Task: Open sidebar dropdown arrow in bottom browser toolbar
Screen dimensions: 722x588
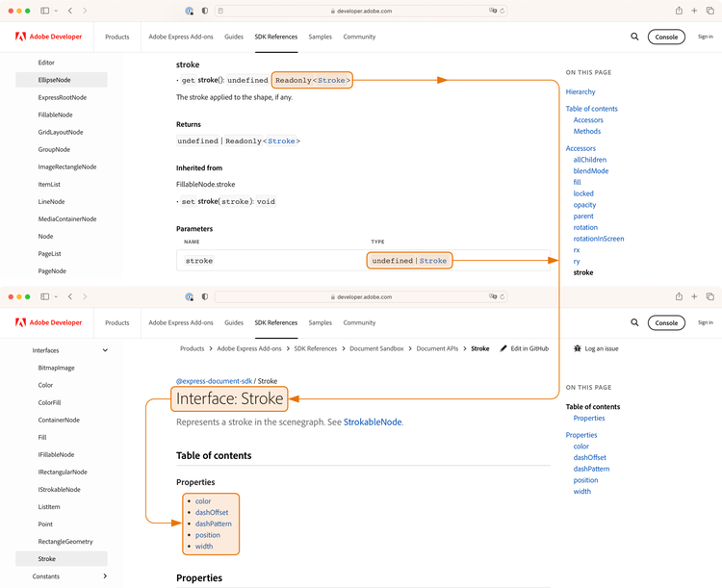Action: pos(57,296)
